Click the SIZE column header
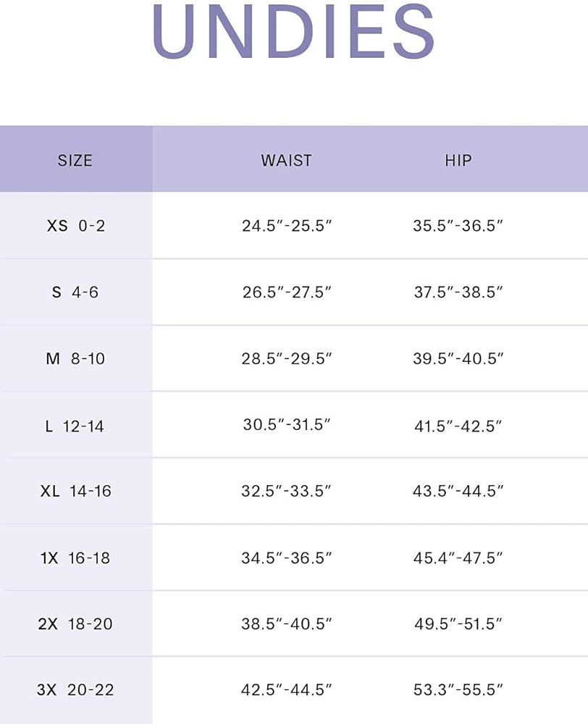 click(x=75, y=160)
